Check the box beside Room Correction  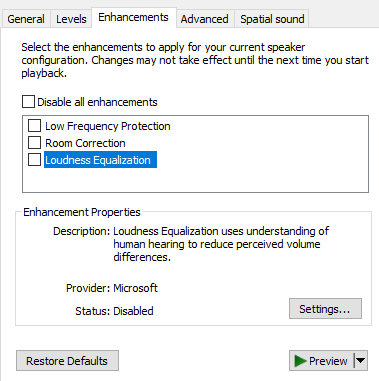click(x=34, y=143)
